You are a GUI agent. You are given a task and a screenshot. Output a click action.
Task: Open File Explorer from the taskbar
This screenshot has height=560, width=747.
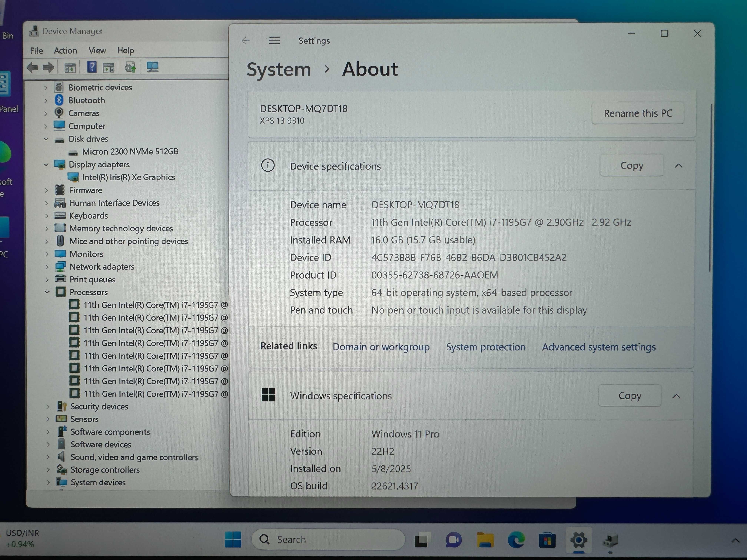(485, 540)
